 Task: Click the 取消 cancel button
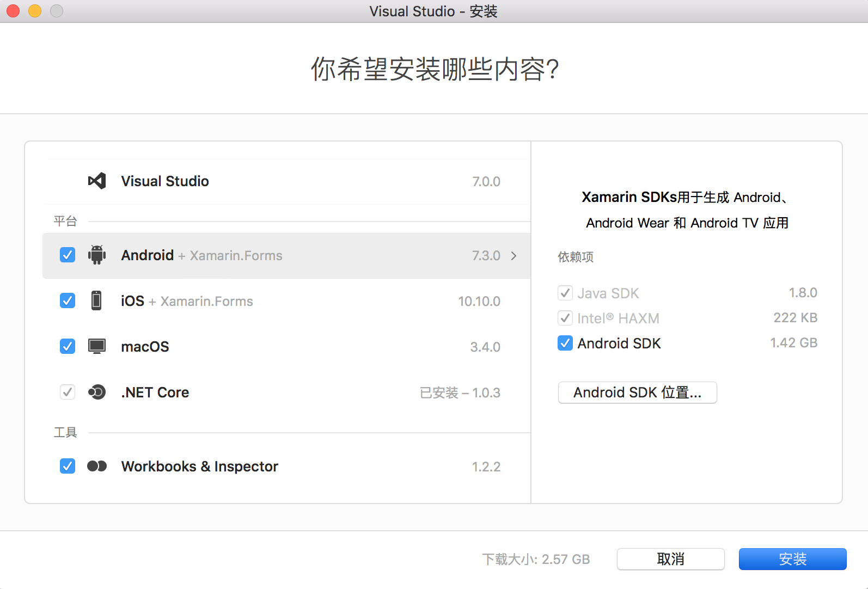pos(671,559)
